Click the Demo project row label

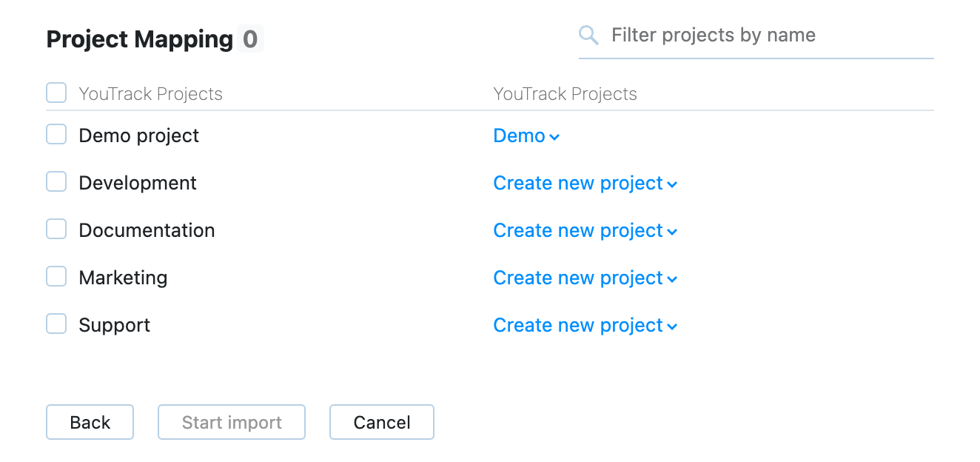[x=138, y=136]
